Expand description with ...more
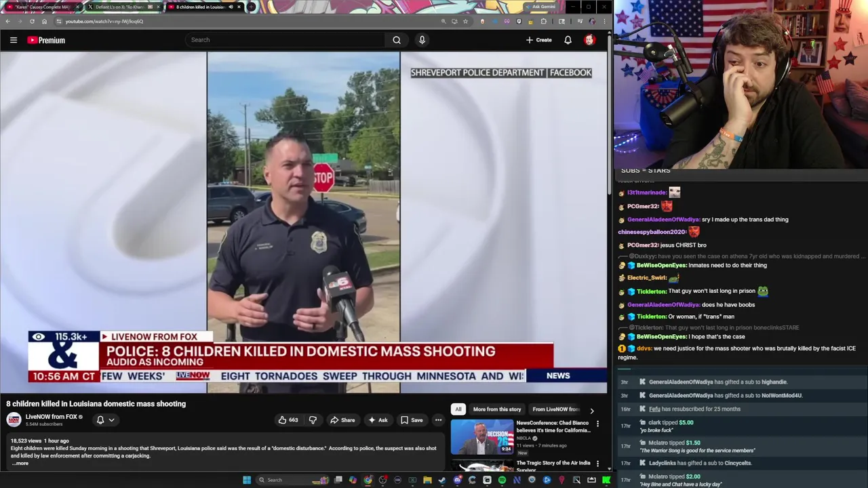868x488 pixels. (x=20, y=464)
